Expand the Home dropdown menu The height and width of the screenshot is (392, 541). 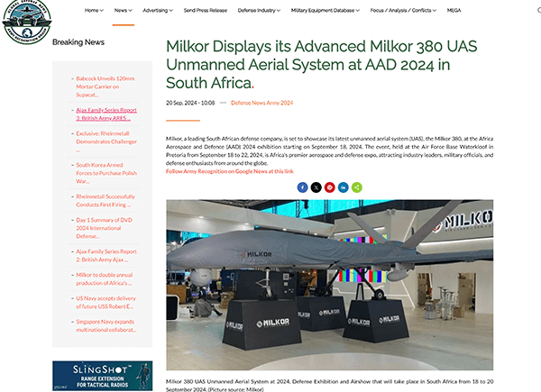tap(94, 10)
